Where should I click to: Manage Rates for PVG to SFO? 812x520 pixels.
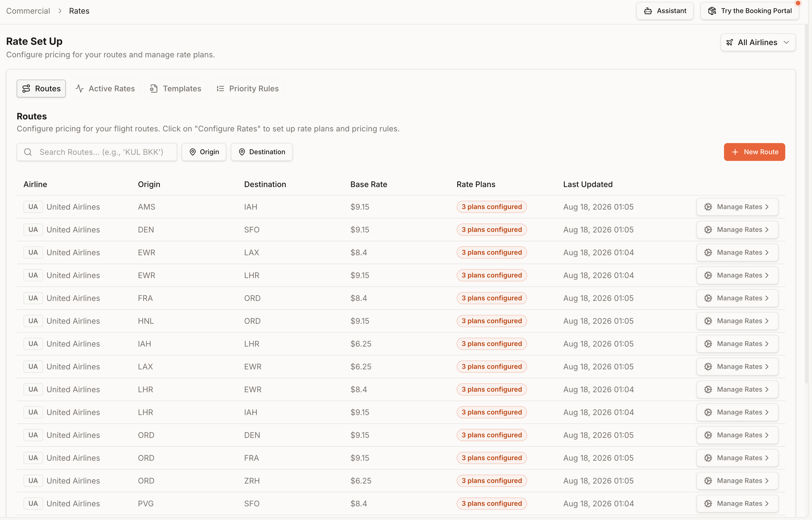tap(737, 504)
